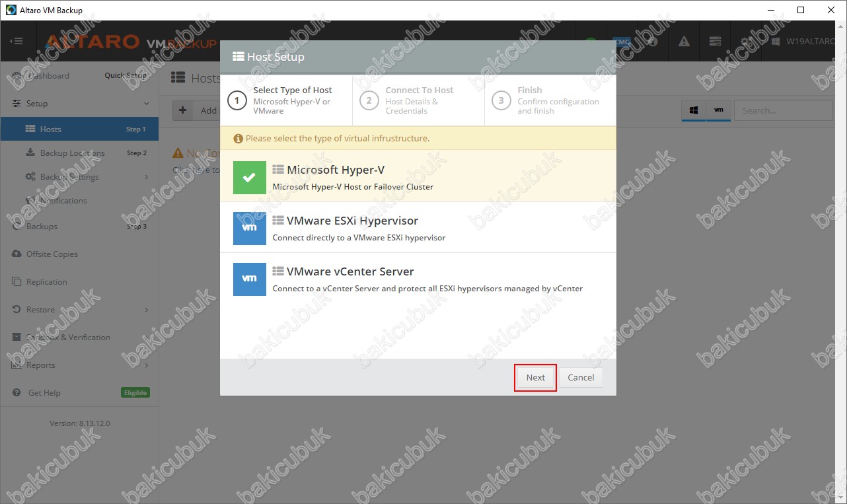Screen dimensions: 847x504
Task: Click the info icon in top bar
Action: coord(653,41)
